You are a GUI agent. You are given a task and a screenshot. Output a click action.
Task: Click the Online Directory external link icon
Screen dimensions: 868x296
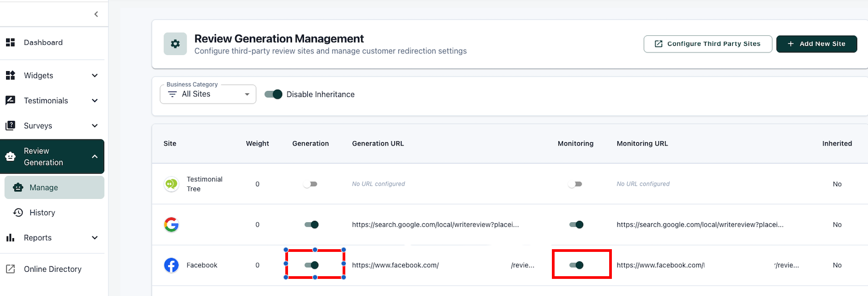10,269
